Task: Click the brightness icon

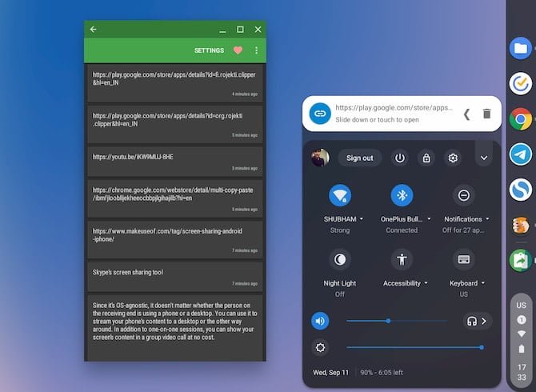Action: tap(320, 347)
